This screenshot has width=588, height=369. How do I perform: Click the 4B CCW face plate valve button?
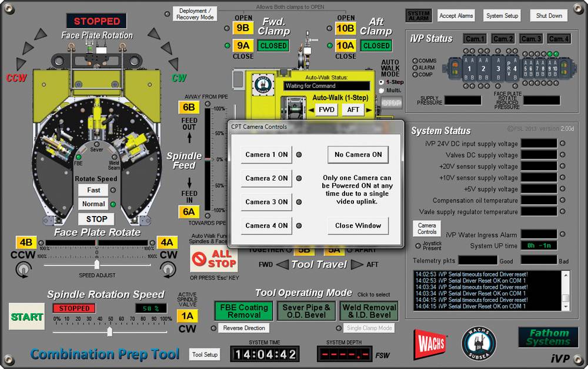click(x=26, y=242)
